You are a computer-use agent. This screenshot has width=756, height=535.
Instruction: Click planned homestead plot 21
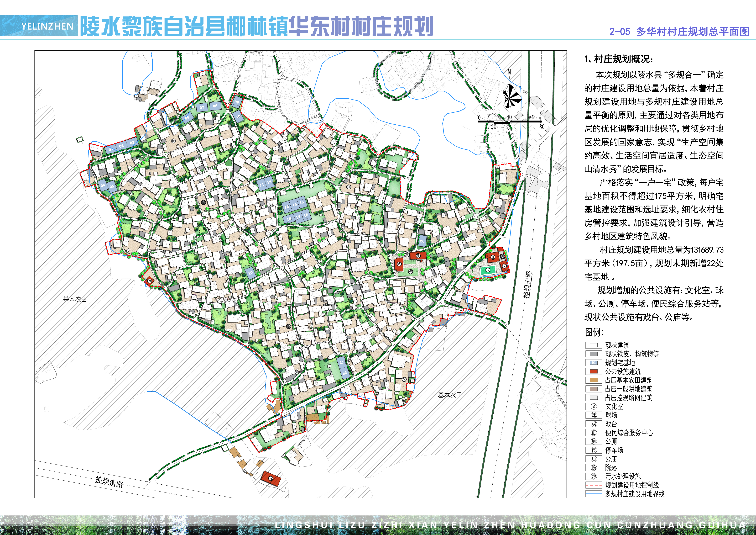point(342,362)
